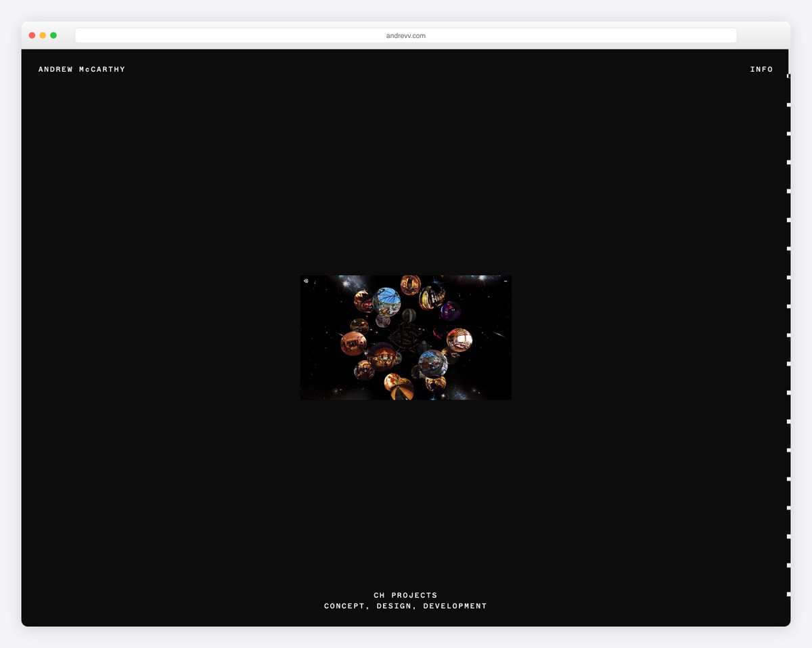Click the ANDREW McCARTHY site title

pyautogui.click(x=82, y=69)
